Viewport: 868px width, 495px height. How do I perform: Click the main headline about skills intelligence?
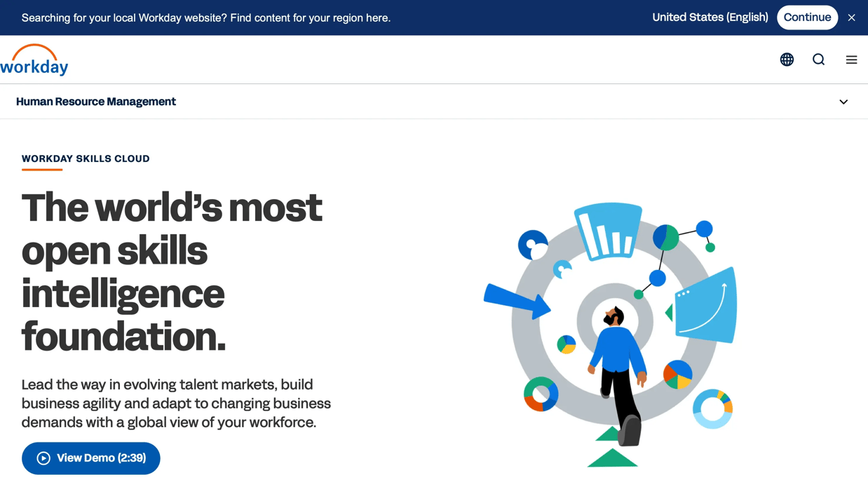click(x=172, y=271)
